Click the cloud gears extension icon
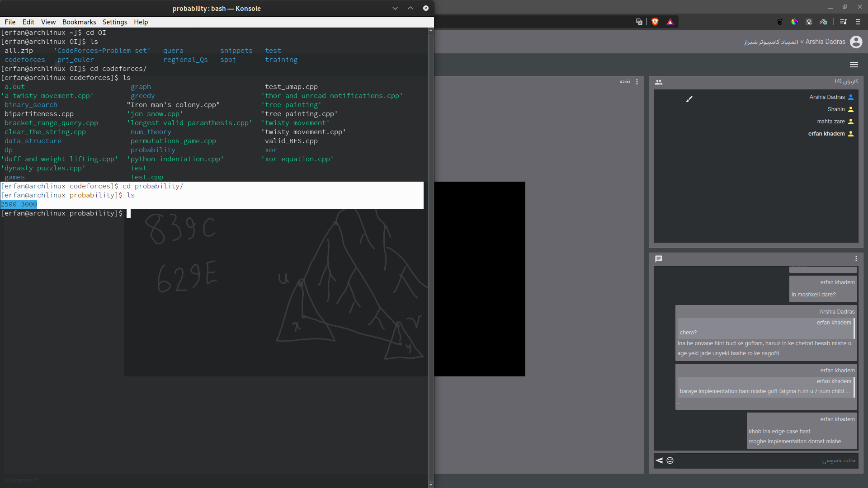This screenshot has height=488, width=868. [823, 22]
